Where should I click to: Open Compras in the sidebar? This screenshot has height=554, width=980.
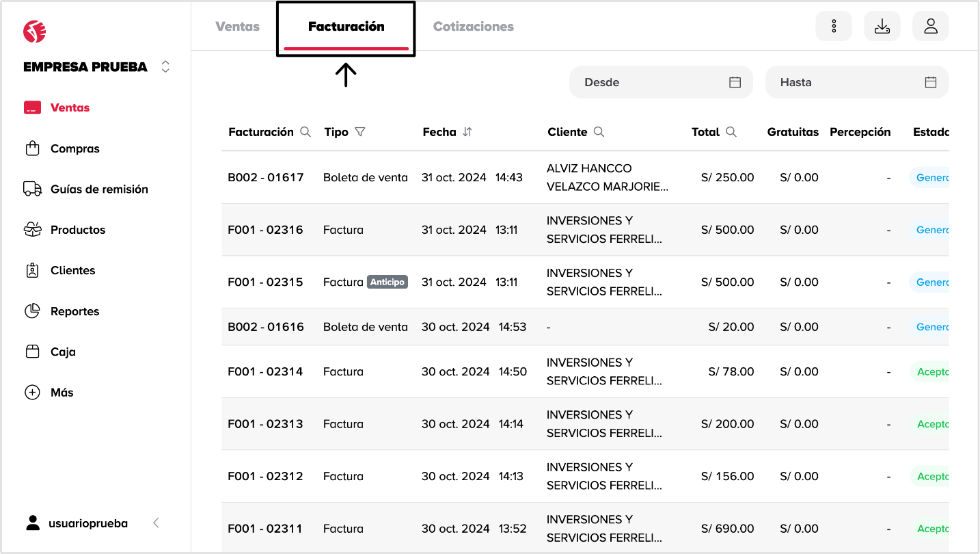(x=74, y=148)
